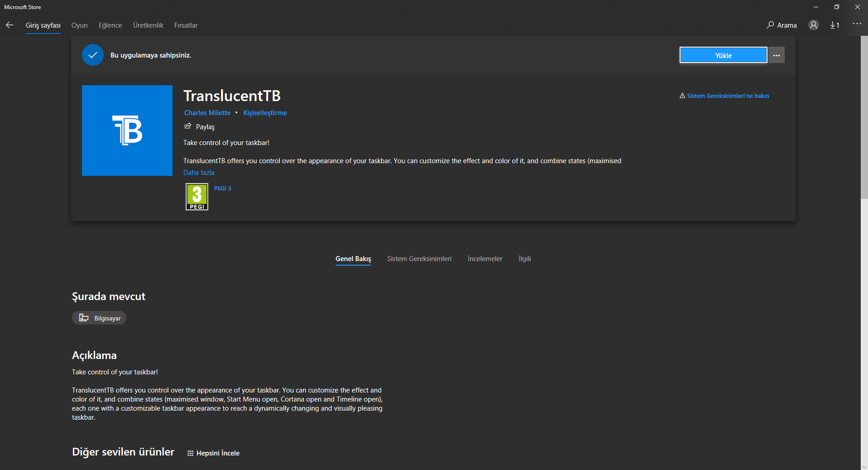Open the top-right more options menu
The image size is (868, 470).
(857, 24)
